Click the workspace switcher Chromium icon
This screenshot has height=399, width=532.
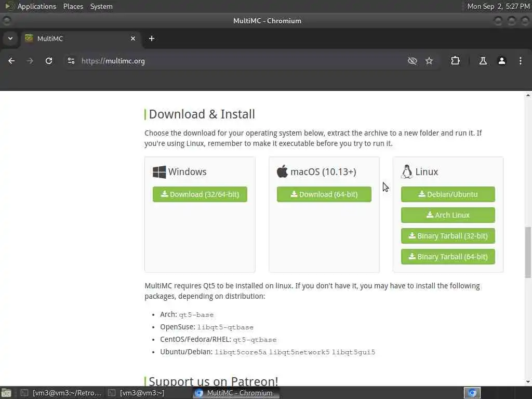(x=472, y=393)
